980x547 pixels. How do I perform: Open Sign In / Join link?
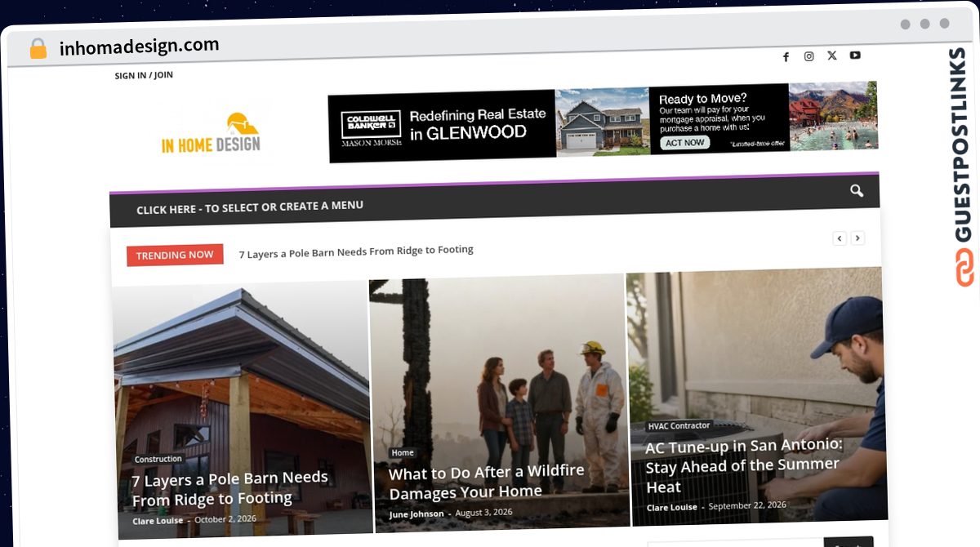[144, 75]
